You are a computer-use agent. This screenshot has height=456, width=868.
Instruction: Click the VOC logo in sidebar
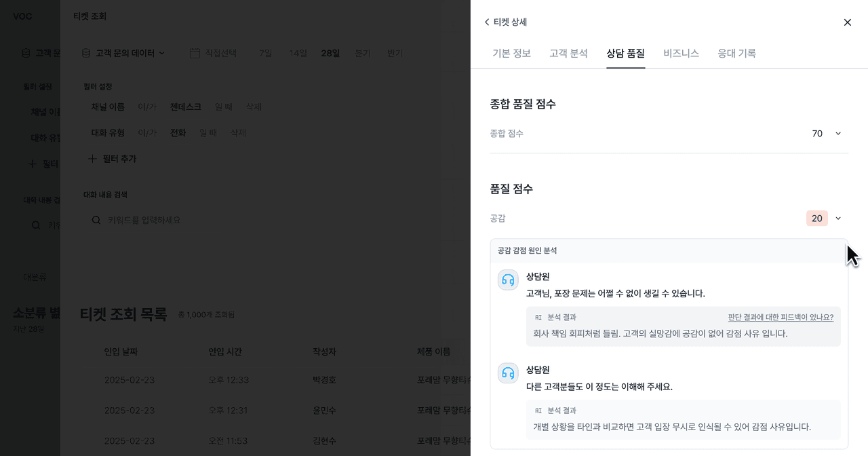tap(22, 16)
